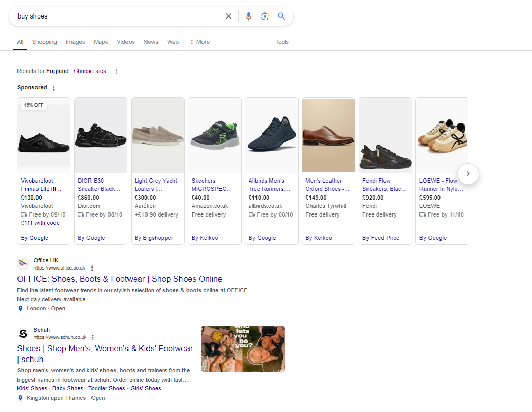The image size is (532, 412).
Task: Click the Office UK site favicon
Action: click(23, 264)
